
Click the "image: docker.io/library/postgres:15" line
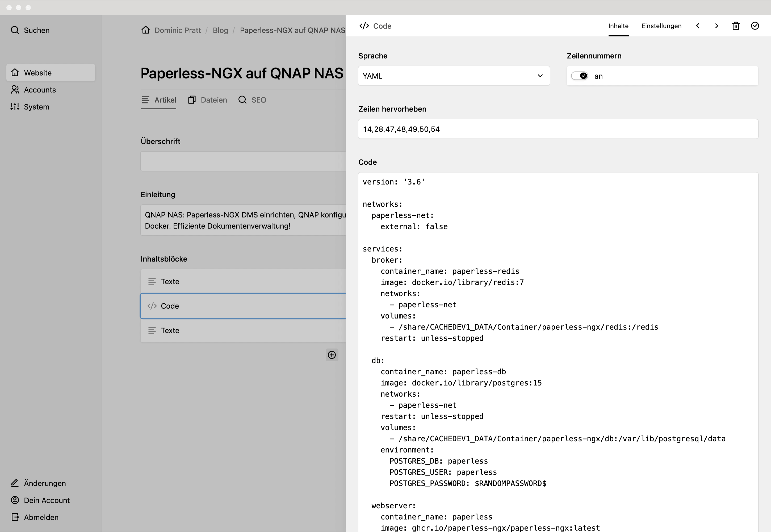point(461,383)
